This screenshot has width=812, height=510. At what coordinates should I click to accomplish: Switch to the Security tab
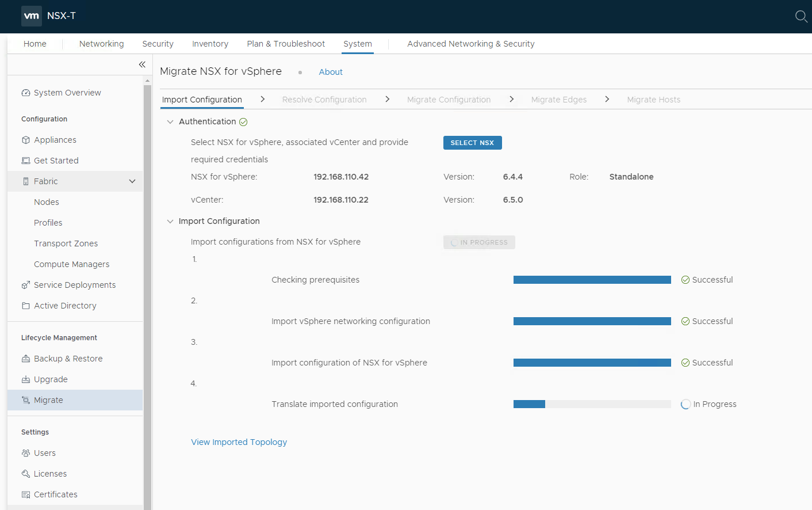[158, 44]
